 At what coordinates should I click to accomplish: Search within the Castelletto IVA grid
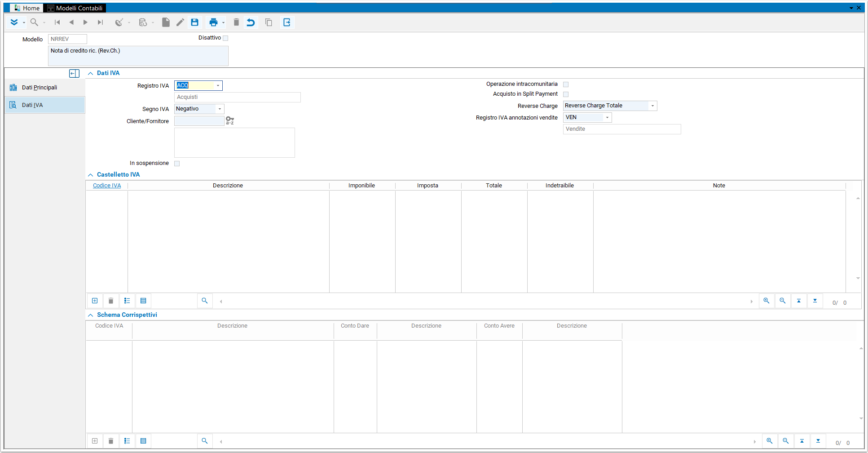[x=205, y=301]
